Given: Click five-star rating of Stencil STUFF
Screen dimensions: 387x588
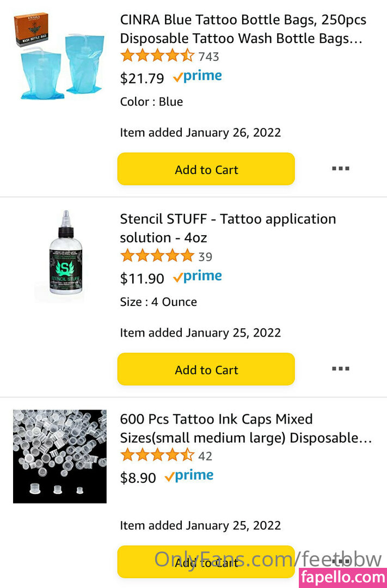Looking at the screenshot, I should click(x=157, y=256).
